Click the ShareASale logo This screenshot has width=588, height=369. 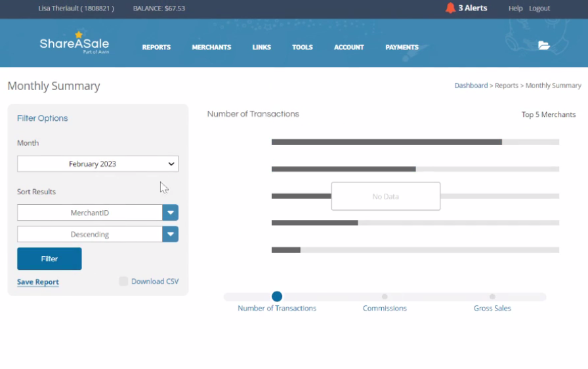point(75,43)
